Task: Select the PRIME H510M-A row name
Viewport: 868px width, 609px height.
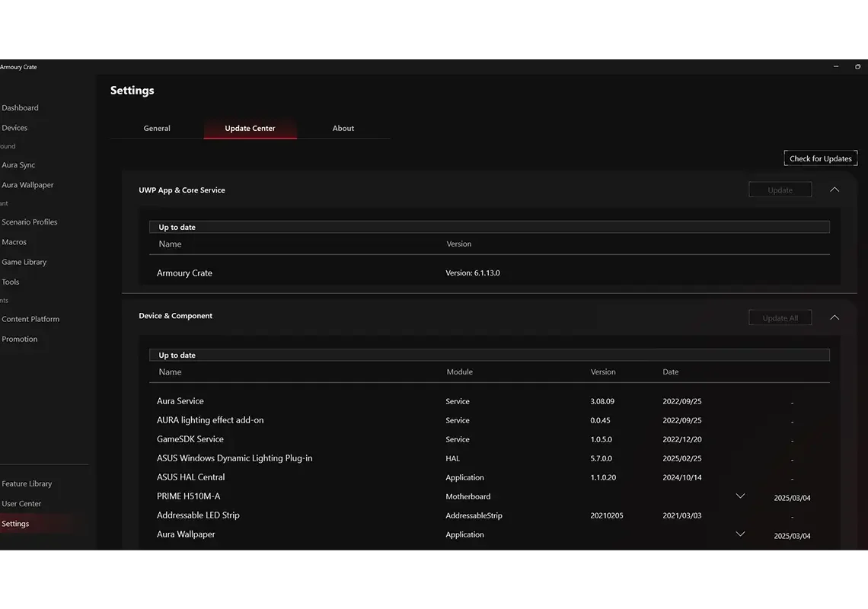Action: point(188,496)
